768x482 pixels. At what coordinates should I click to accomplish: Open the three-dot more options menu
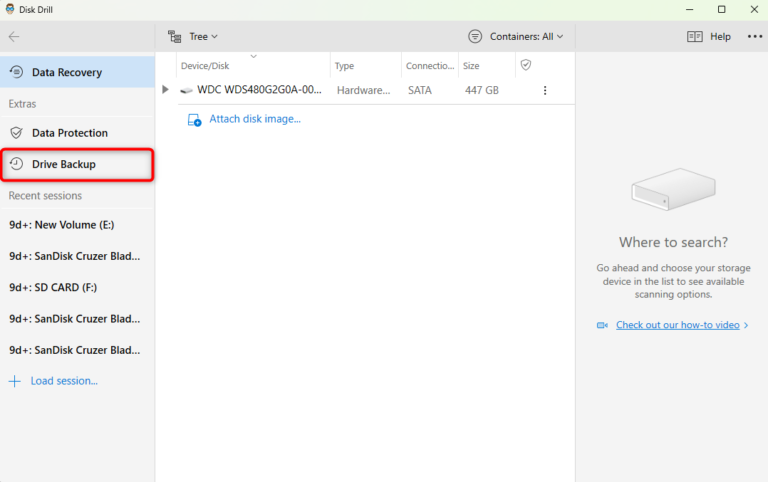pos(754,37)
